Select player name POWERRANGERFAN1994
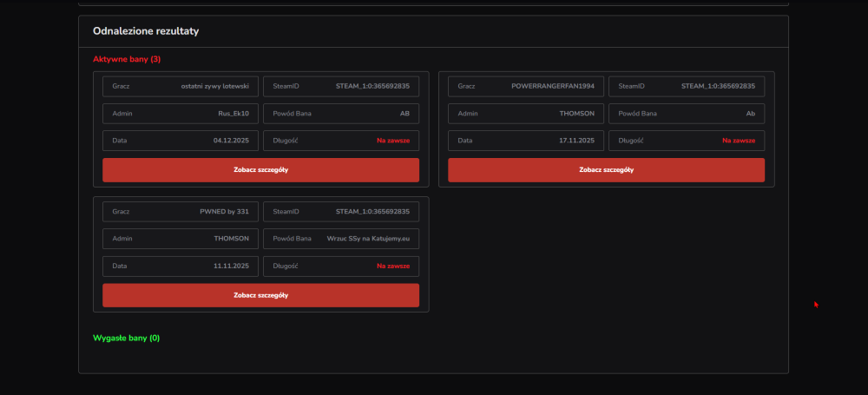The image size is (868, 395). (x=552, y=87)
